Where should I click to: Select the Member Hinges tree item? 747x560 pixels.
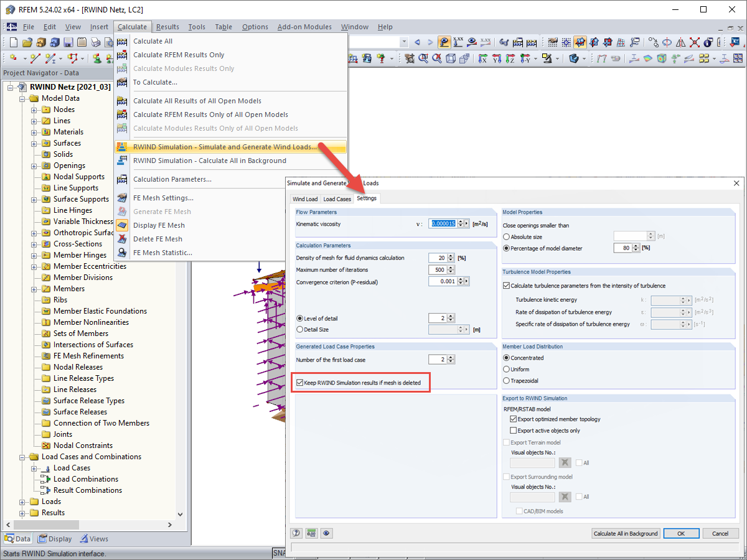pos(80,255)
